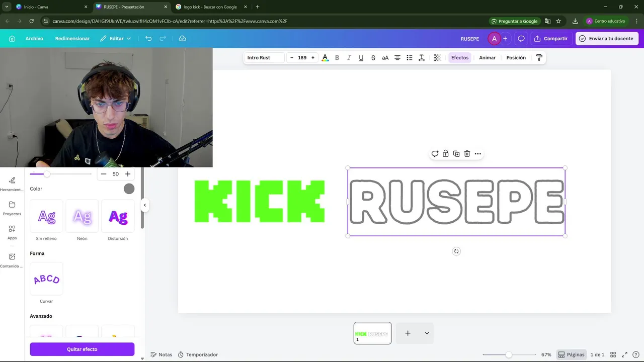The height and width of the screenshot is (362, 644).
Task: Open more options for selected element
Action: [x=478, y=154]
